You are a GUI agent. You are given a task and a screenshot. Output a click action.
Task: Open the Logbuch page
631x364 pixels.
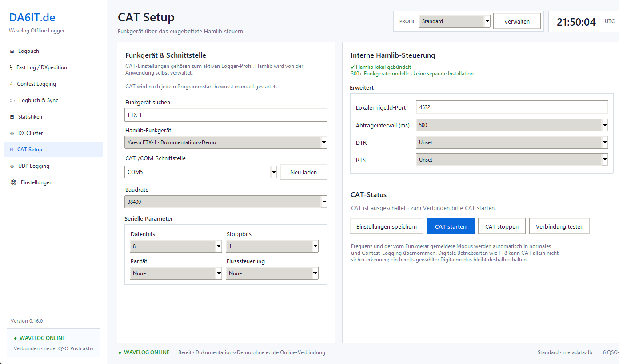point(53,51)
